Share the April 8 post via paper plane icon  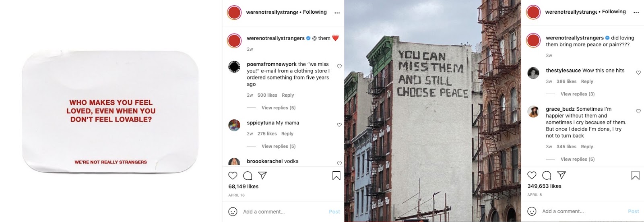561,175
